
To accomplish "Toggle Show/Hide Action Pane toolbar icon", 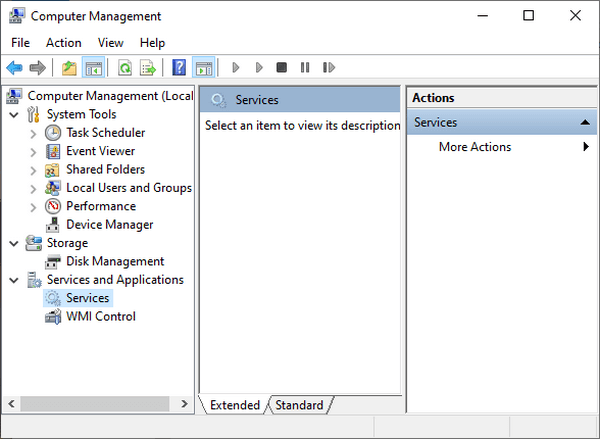I will [204, 68].
